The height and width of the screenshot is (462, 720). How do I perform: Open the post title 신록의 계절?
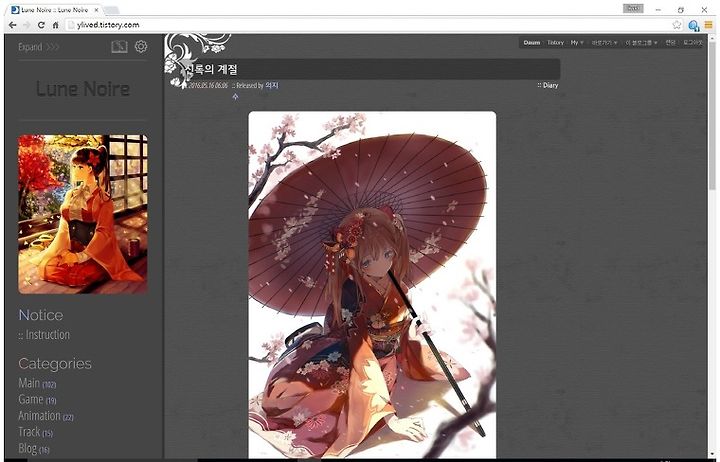pos(211,69)
